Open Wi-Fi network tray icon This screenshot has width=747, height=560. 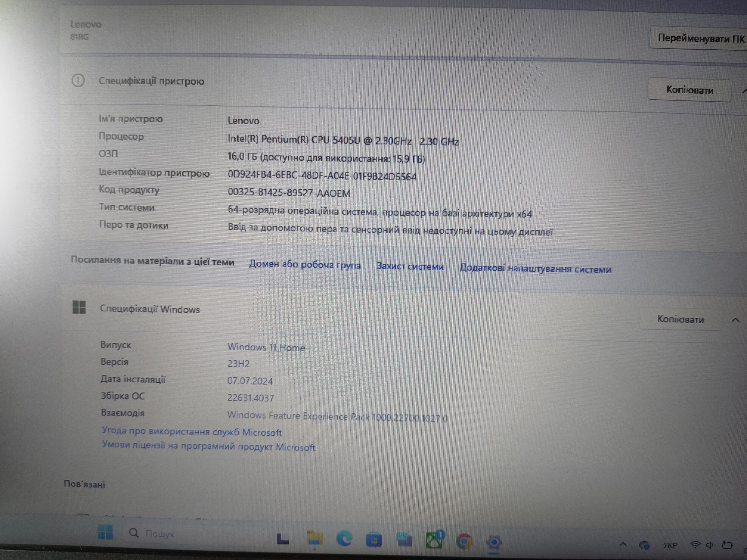(695, 545)
